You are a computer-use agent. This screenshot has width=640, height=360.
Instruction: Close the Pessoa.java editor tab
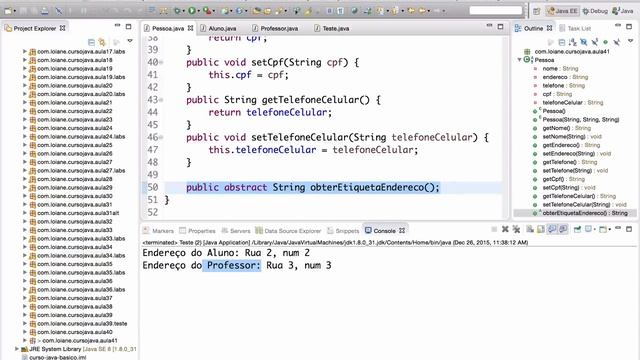click(191, 28)
